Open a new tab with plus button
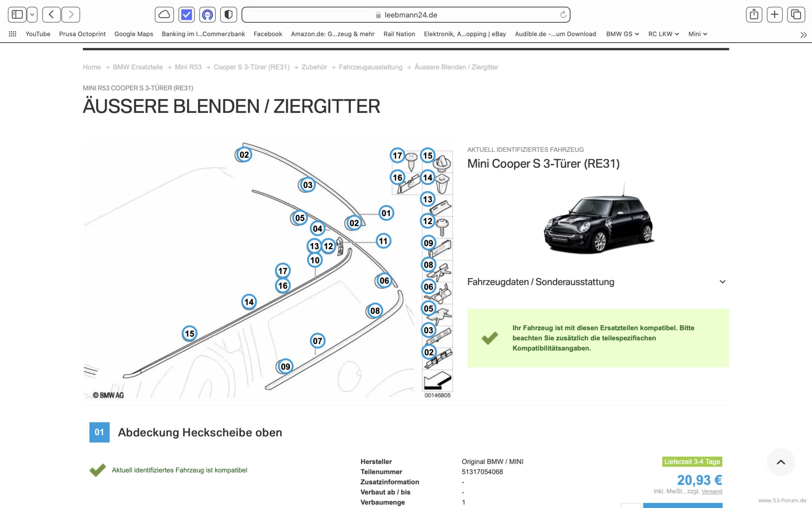The width and height of the screenshot is (812, 508). [x=775, y=15]
